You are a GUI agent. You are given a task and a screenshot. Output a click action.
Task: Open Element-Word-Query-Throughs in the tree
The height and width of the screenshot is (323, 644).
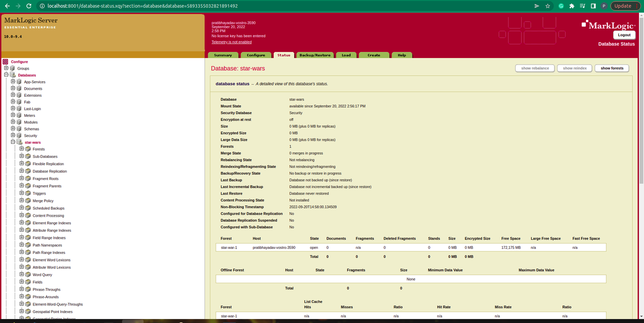click(58, 304)
